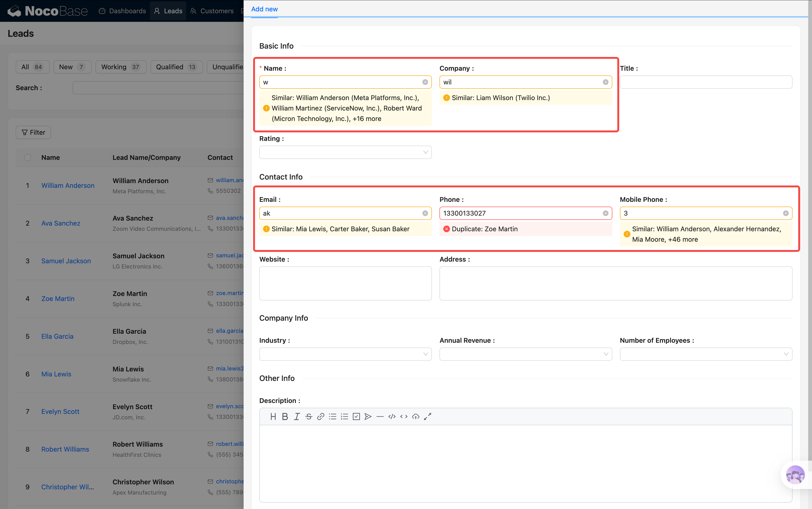Insert a task checkbox via editor toolbar
Image resolution: width=812 pixels, height=509 pixels.
(x=356, y=416)
